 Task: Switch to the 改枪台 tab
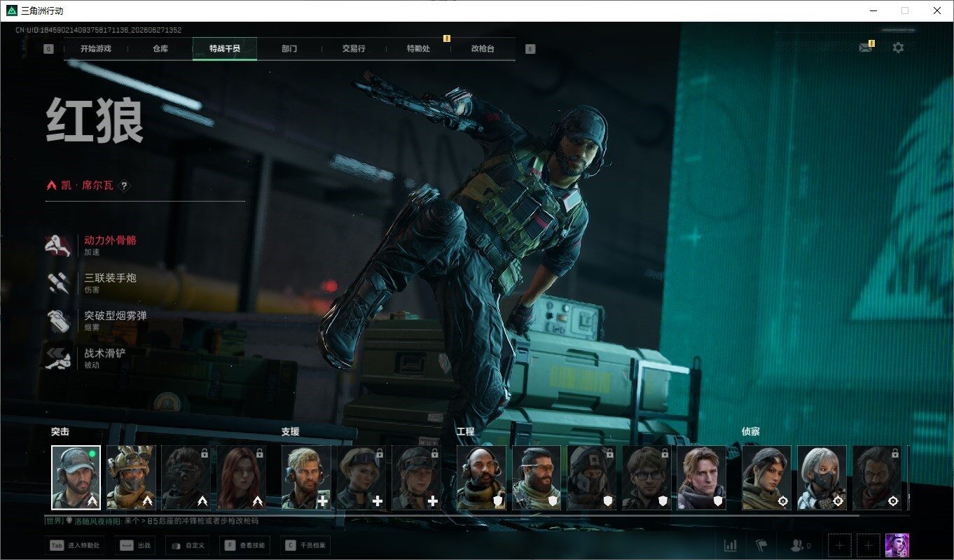pyautogui.click(x=483, y=49)
